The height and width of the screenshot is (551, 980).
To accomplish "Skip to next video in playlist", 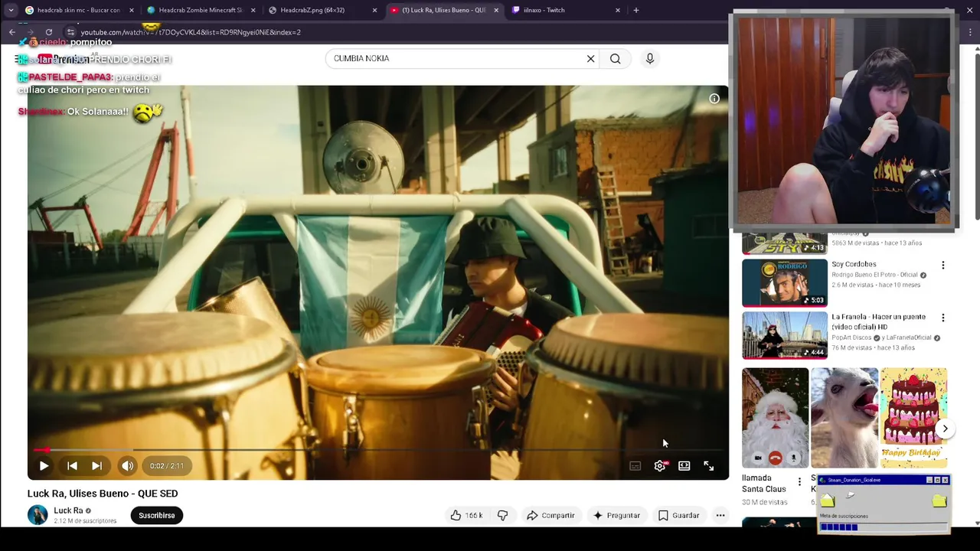I will coord(96,465).
